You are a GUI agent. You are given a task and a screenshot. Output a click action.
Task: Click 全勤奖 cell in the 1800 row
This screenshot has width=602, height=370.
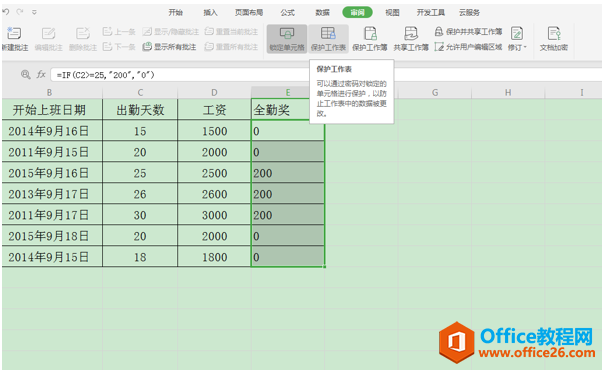[288, 257]
